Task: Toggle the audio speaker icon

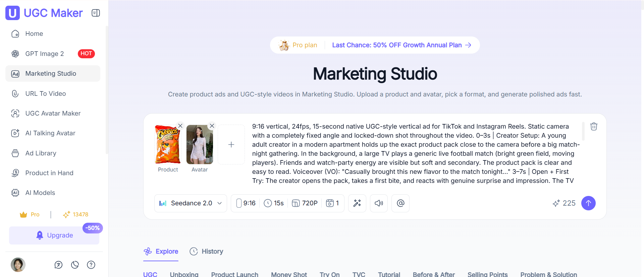Action: [x=379, y=203]
